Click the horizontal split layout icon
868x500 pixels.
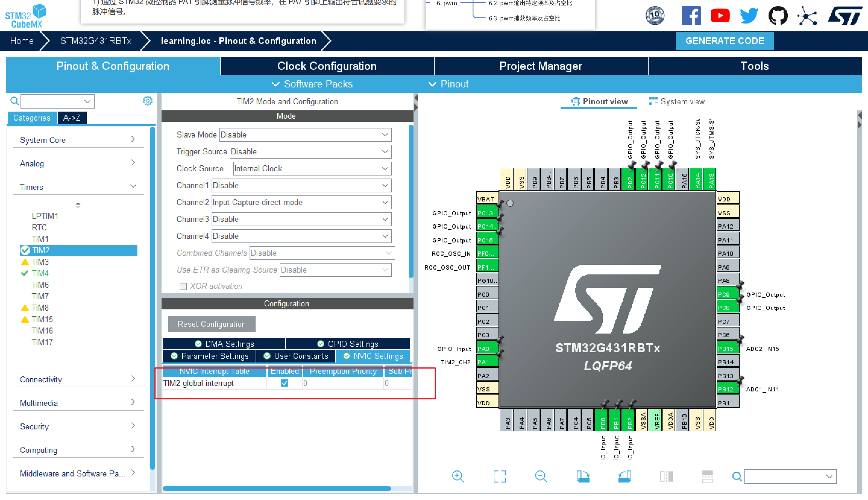707,476
